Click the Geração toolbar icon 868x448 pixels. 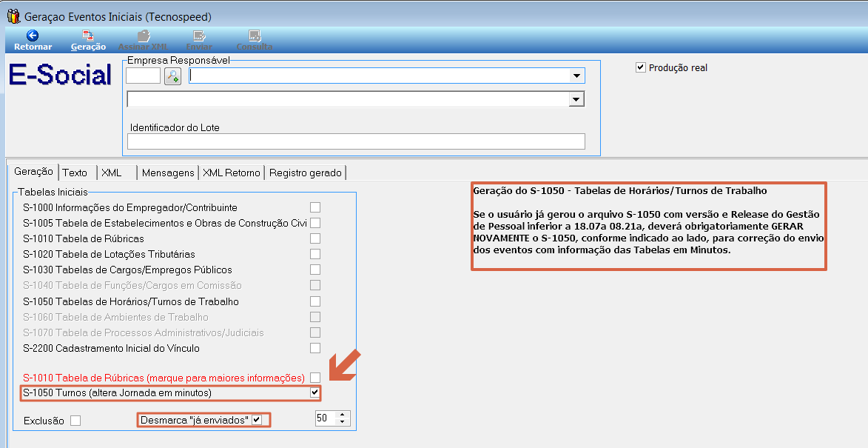pyautogui.click(x=88, y=36)
